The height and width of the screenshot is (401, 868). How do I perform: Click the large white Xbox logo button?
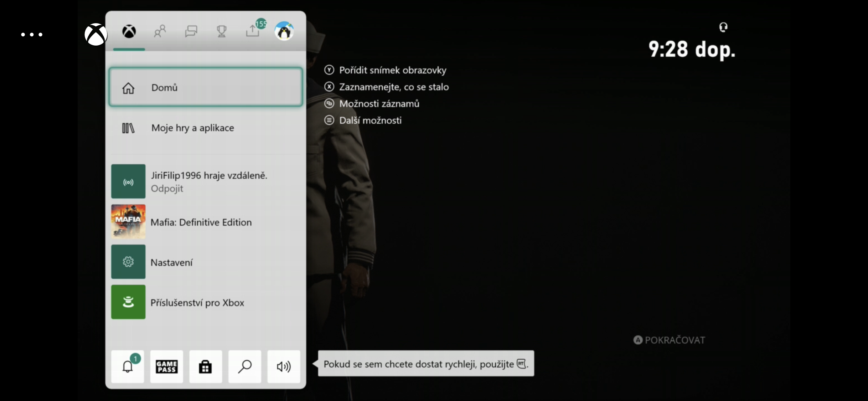pos(95,35)
